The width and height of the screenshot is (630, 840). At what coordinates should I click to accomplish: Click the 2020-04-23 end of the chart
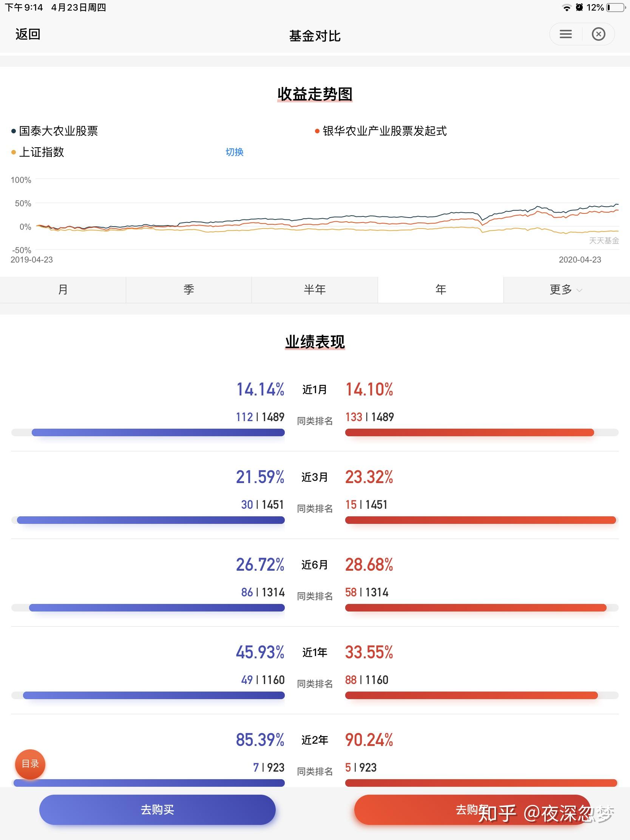(579, 260)
